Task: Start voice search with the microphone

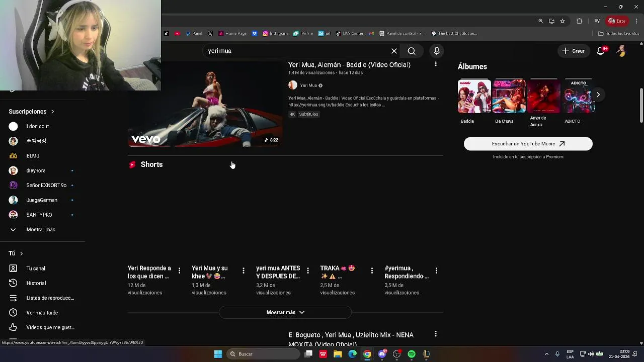Action: (437, 51)
